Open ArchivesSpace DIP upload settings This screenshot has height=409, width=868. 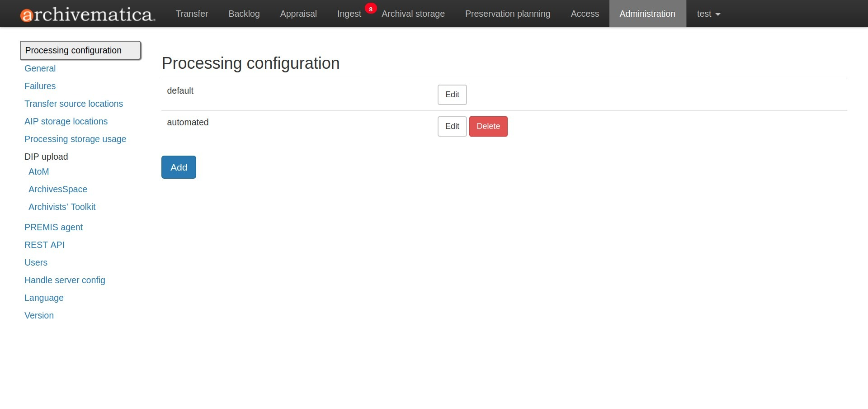pyautogui.click(x=58, y=189)
